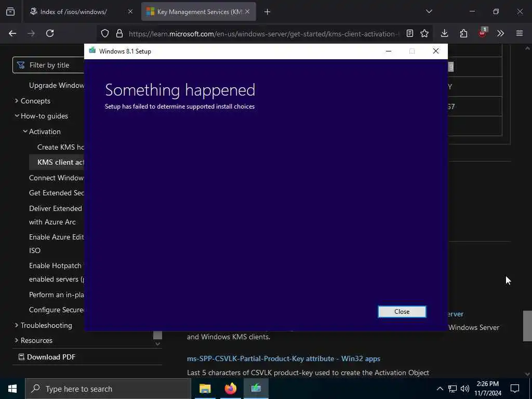The width and height of the screenshot is (532, 399).
Task: Open Deliver Extended with Azure Arc entry
Action: coord(56,215)
